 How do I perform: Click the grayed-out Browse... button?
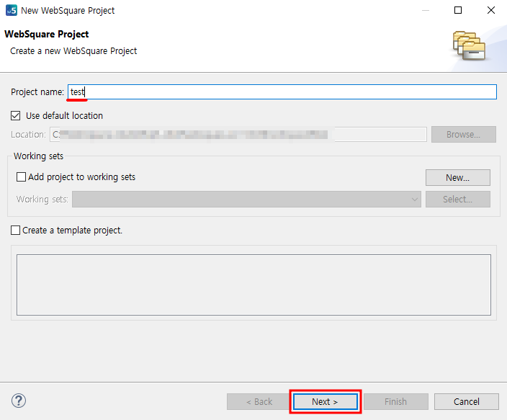pyautogui.click(x=463, y=134)
